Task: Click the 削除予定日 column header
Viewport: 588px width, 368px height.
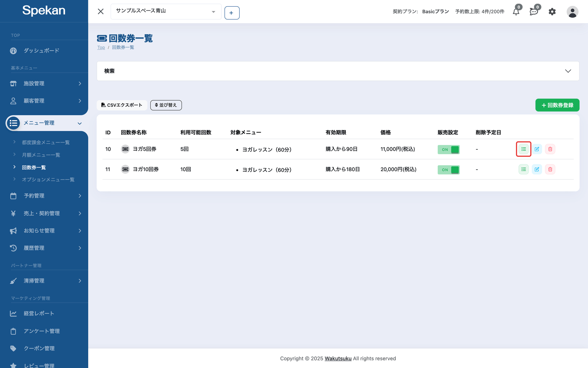Action: 488,132
